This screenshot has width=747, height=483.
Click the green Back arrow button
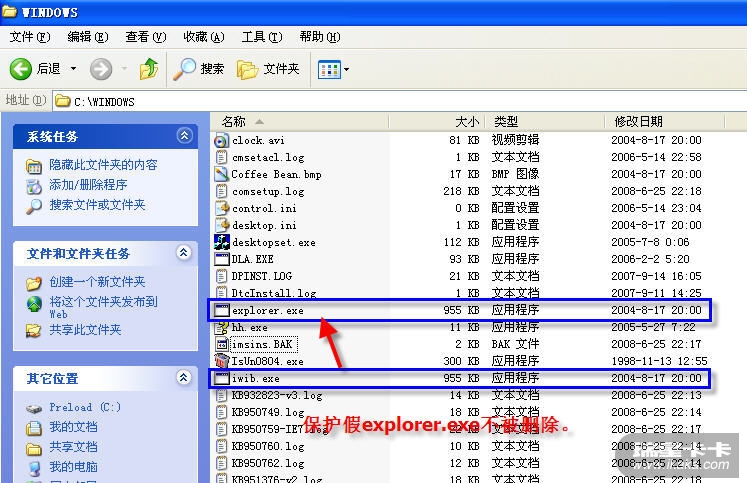click(20, 69)
